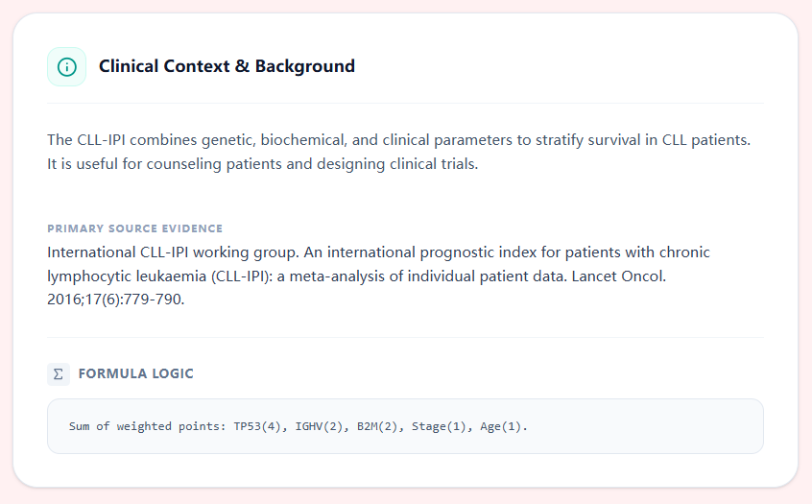Click the sigma formula icon

[59, 373]
